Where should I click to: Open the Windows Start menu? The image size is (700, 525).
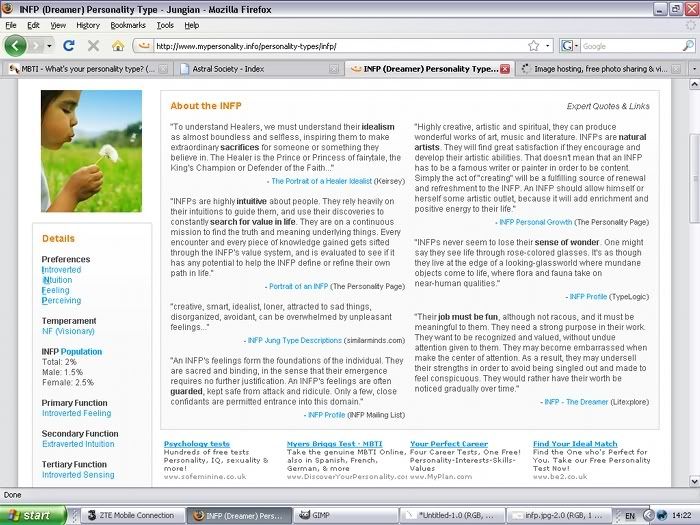point(33,515)
